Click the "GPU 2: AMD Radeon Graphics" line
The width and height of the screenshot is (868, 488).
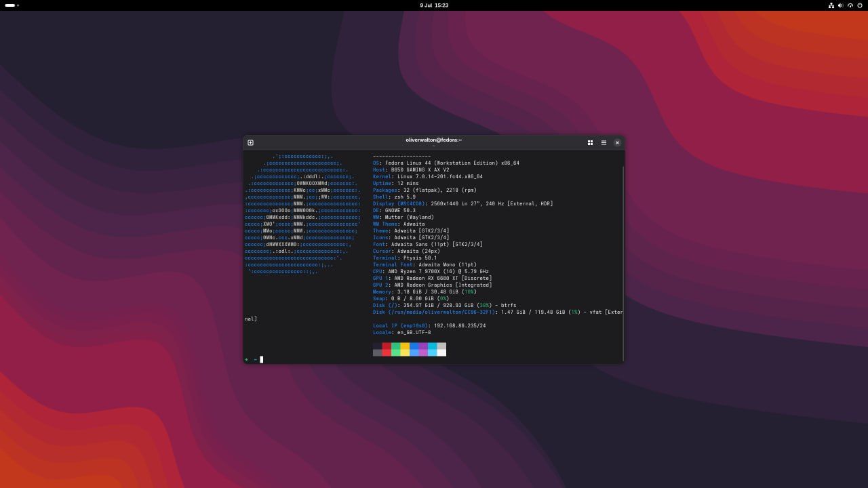point(433,285)
